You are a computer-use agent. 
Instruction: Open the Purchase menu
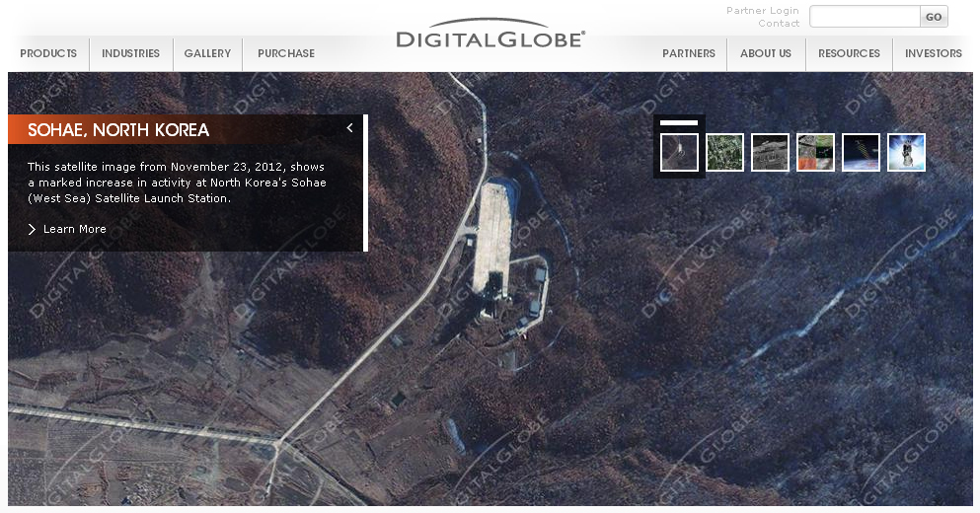[x=286, y=53]
